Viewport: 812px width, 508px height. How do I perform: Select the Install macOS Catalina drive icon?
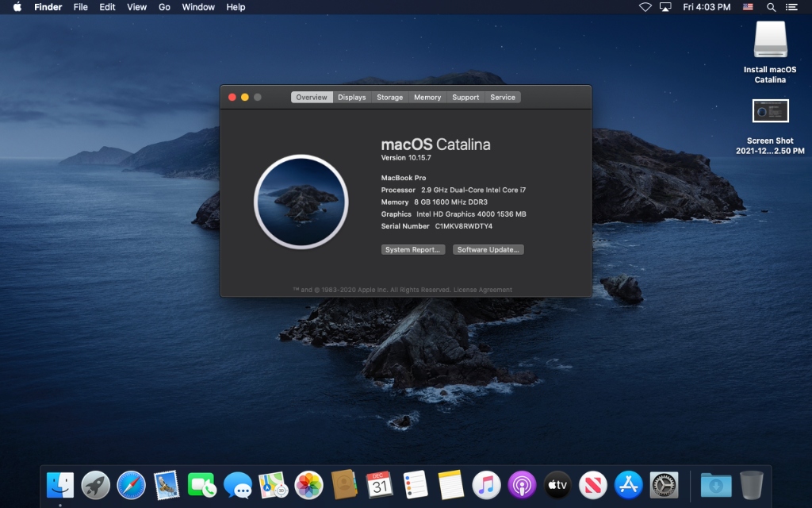[770, 40]
